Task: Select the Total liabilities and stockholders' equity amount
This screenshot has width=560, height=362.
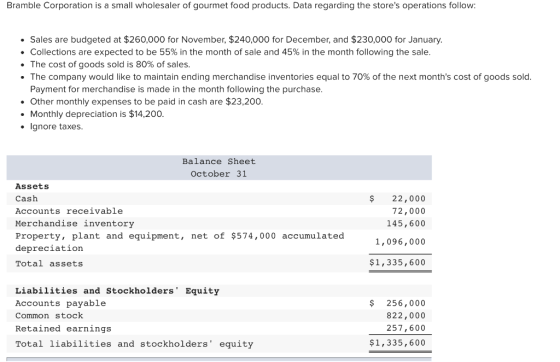Action: point(398,343)
